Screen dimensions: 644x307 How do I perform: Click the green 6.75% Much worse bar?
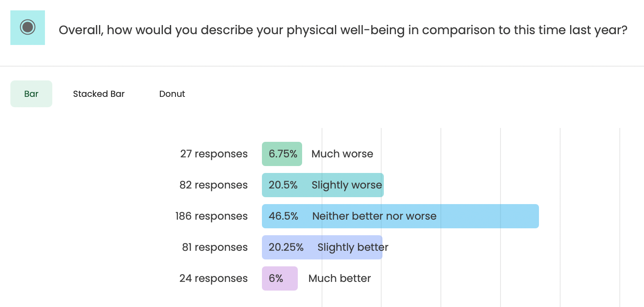pos(282,154)
